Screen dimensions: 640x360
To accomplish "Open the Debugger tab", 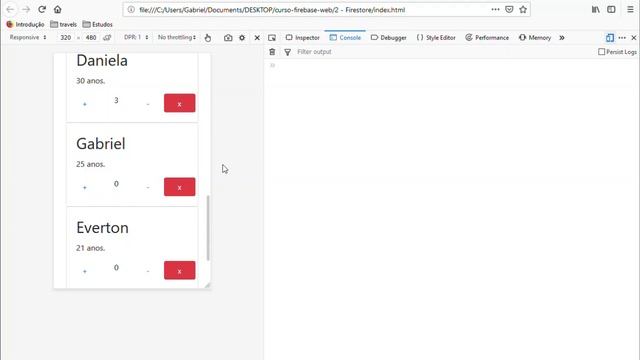I will (x=389, y=38).
